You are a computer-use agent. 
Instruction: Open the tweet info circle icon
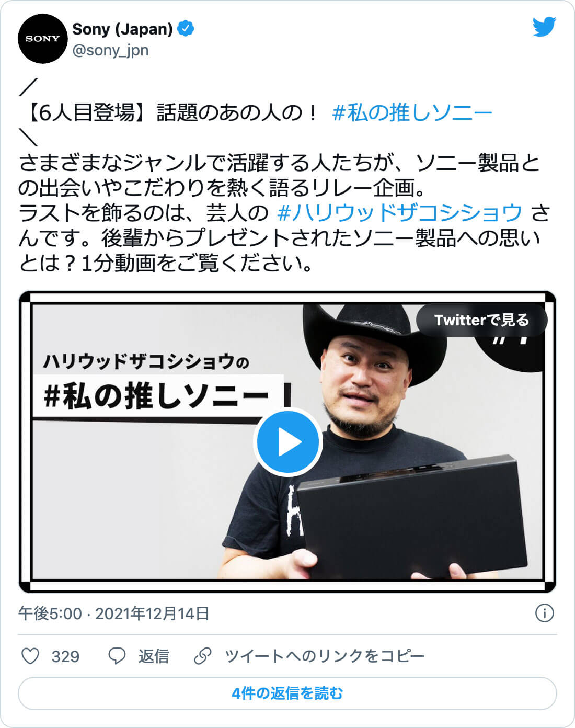pos(545,613)
